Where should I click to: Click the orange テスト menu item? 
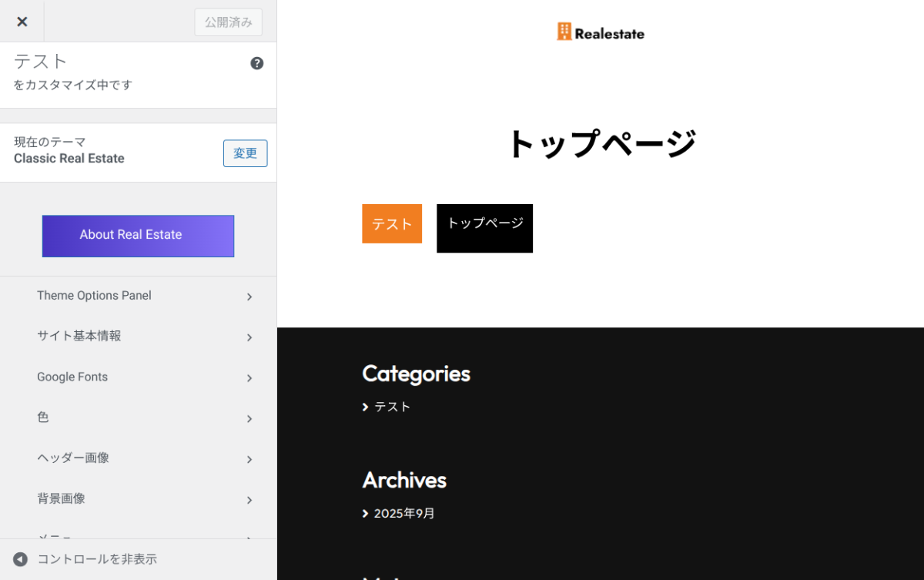tap(392, 224)
